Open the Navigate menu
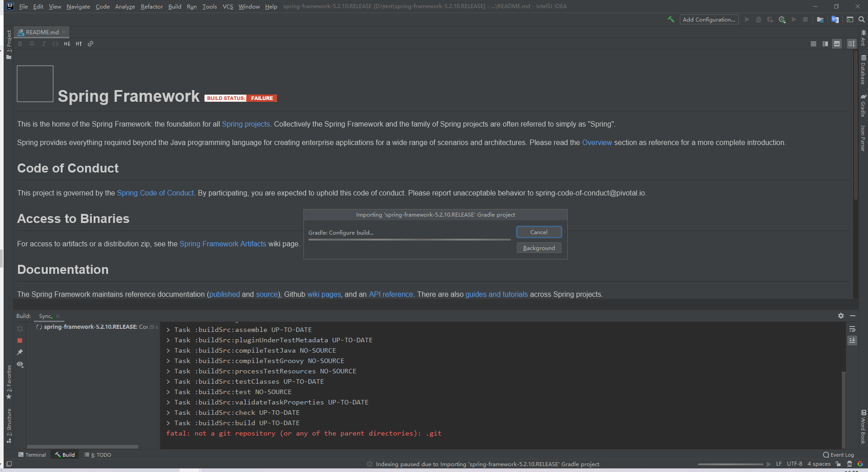This screenshot has width=868, height=472. click(x=78, y=6)
